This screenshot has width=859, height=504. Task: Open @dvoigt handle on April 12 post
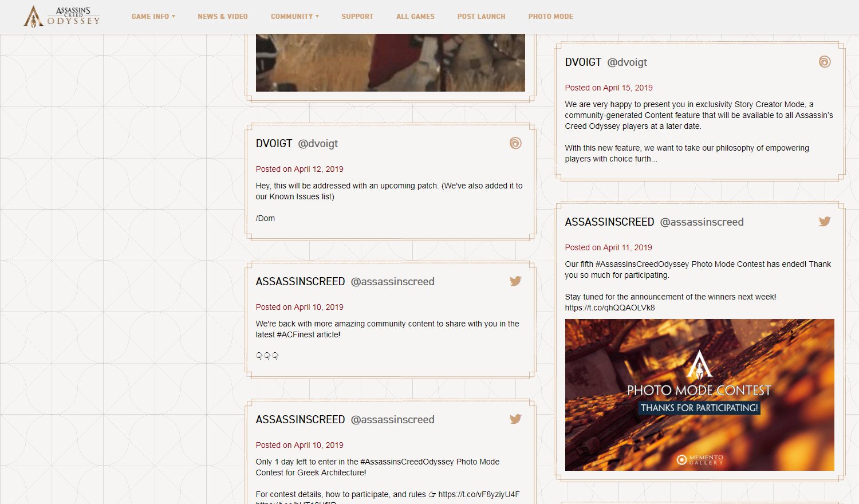318,144
